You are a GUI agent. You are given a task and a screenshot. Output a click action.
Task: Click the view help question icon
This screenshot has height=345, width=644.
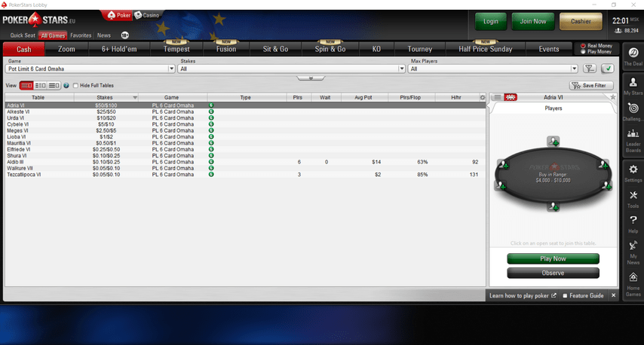[x=66, y=85]
